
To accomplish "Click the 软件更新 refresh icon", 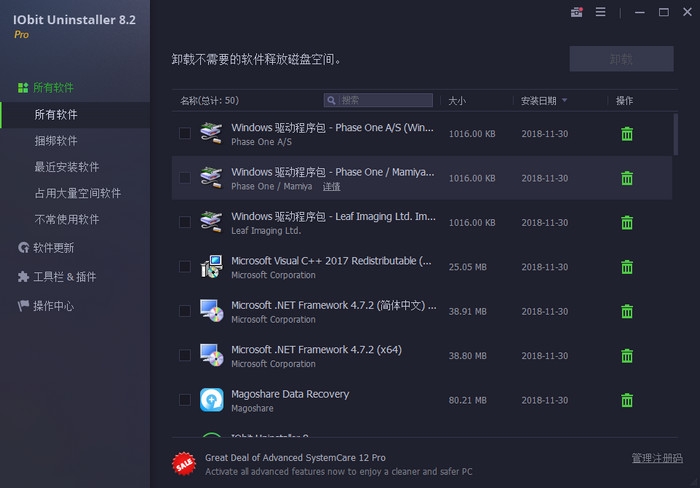I will click(23, 247).
